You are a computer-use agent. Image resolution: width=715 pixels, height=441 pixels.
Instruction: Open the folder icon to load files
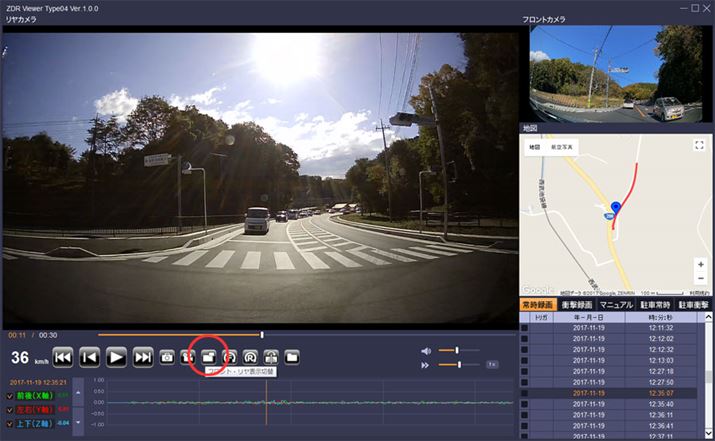[292, 356]
